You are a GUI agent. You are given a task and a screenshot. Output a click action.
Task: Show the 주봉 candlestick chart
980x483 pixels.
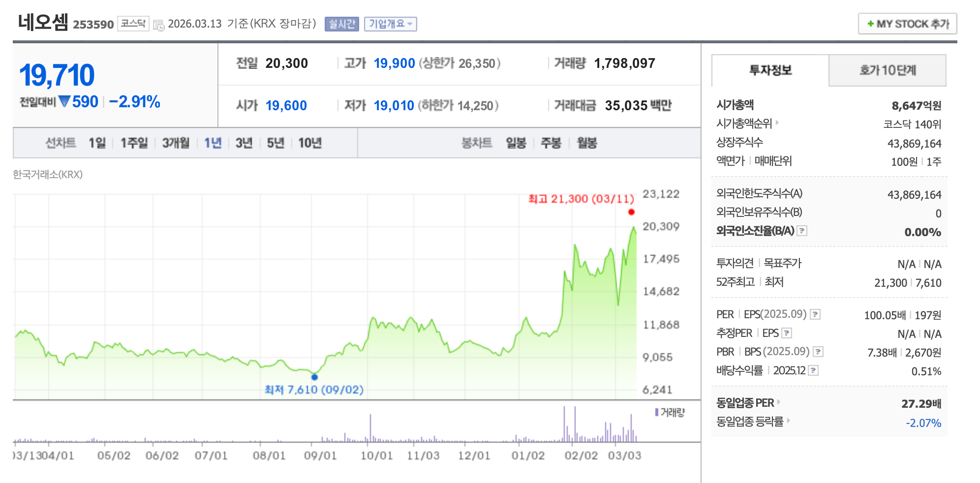point(551,143)
